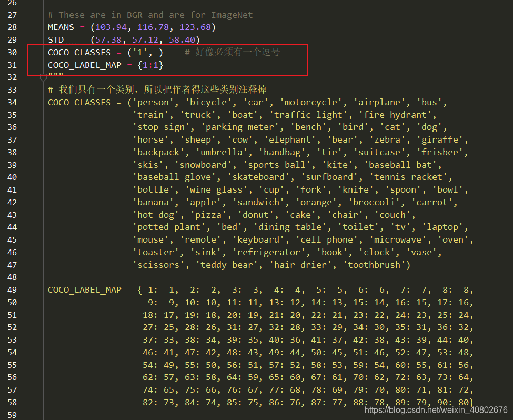Click the {1:1} dictionary on line 31
The image size is (513, 420).
150,65
